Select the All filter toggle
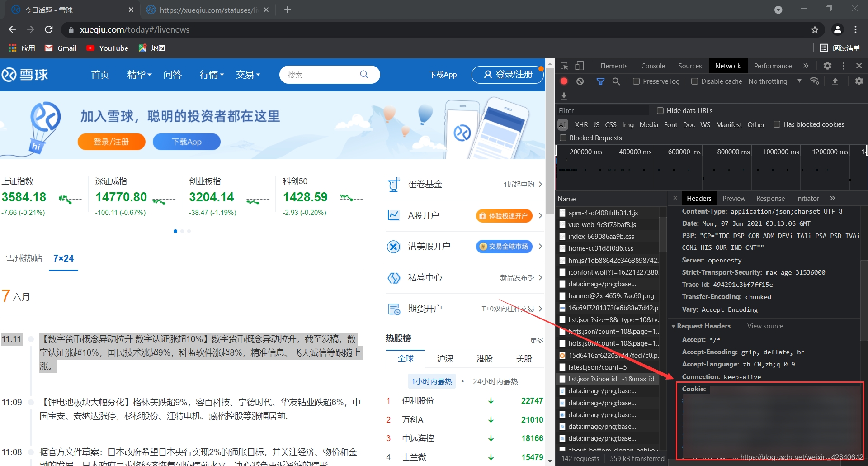Screen dimensions: 868x466 562,125
